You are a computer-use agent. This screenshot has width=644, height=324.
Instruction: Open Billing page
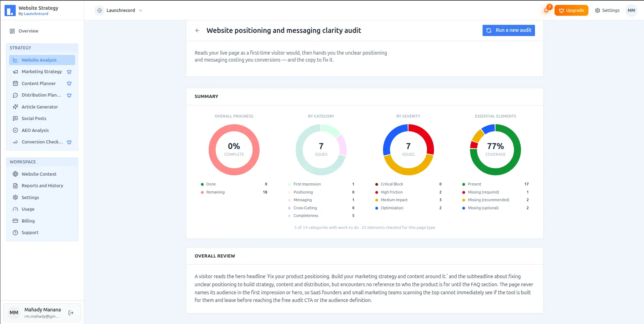click(x=42, y=221)
